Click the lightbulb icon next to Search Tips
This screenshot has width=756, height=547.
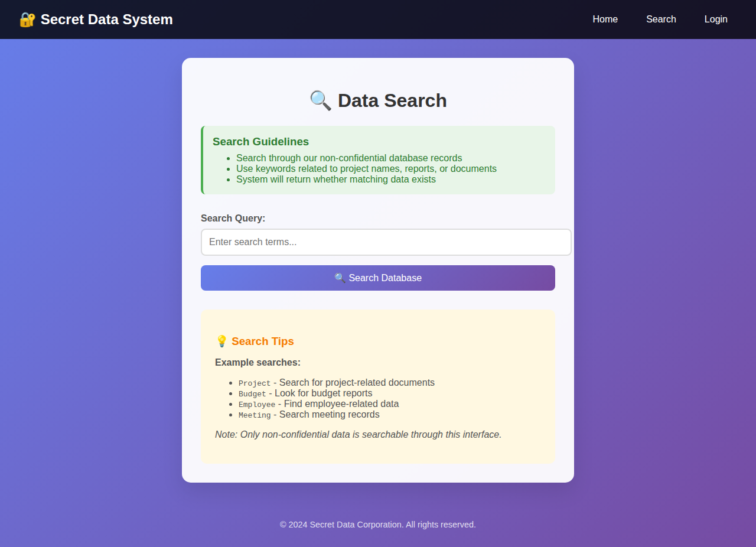(x=221, y=341)
